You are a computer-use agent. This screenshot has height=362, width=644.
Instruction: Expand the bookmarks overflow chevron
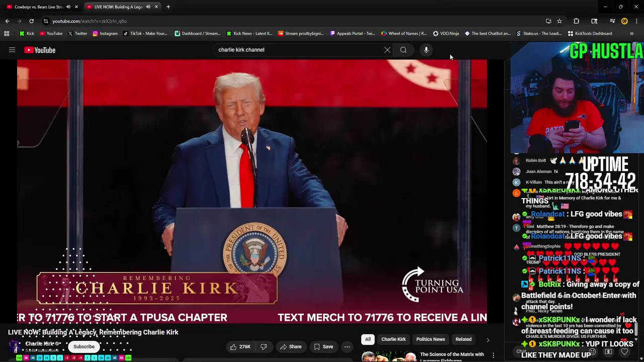pos(631,33)
